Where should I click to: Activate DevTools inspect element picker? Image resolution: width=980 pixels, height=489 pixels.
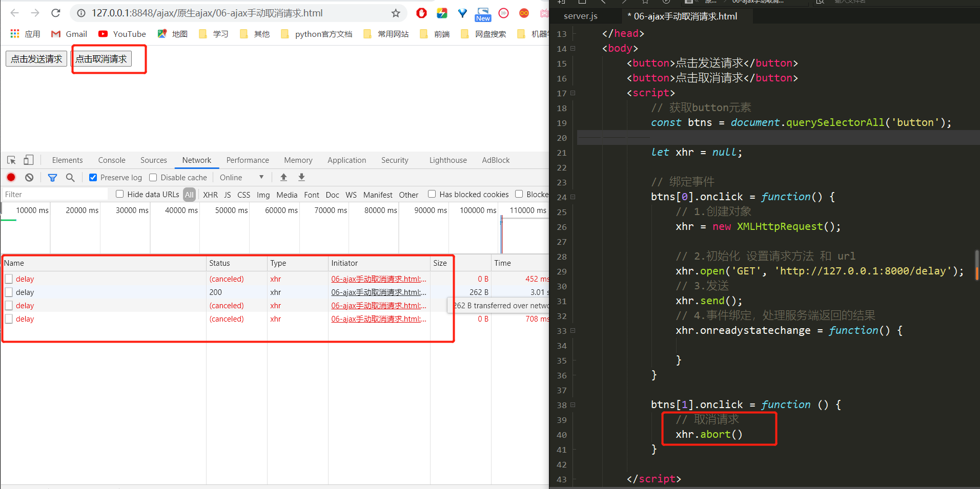coord(11,160)
